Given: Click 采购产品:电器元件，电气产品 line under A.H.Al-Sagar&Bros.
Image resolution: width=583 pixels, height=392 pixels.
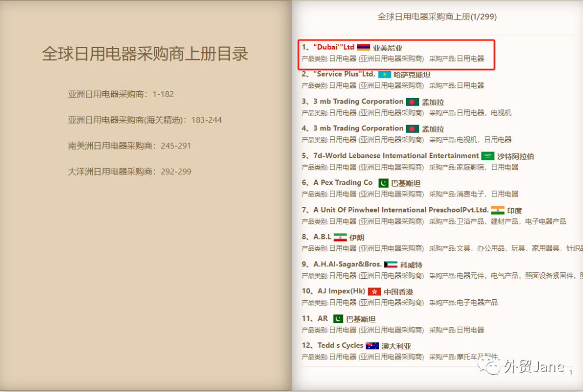Looking at the screenshot, I should click(506, 276).
